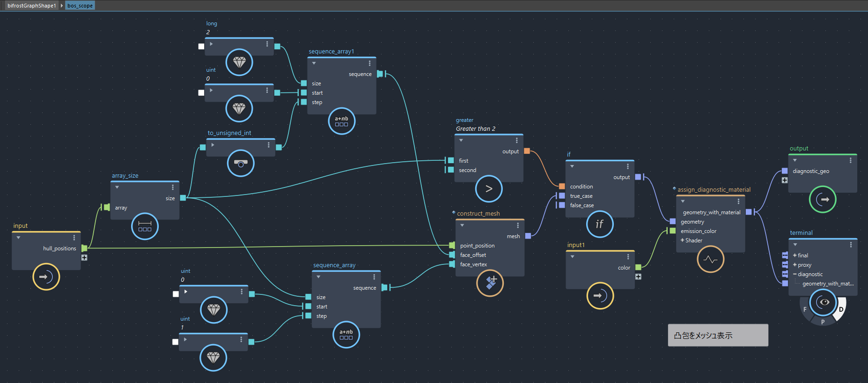
Task: Click the assign_diagnostic_material waveform icon
Action: click(x=710, y=259)
